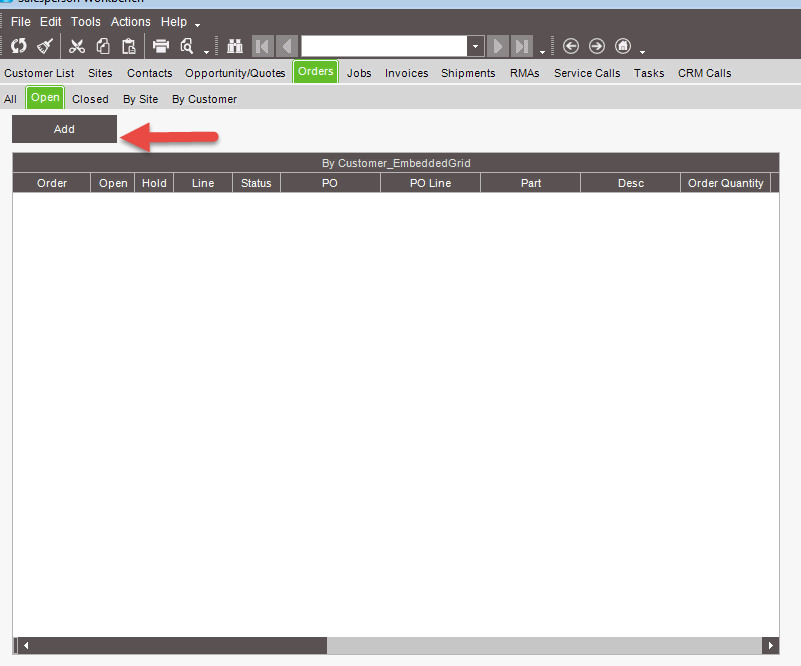
Task: Expand toolbar options after Help menu
Action: click(x=197, y=25)
